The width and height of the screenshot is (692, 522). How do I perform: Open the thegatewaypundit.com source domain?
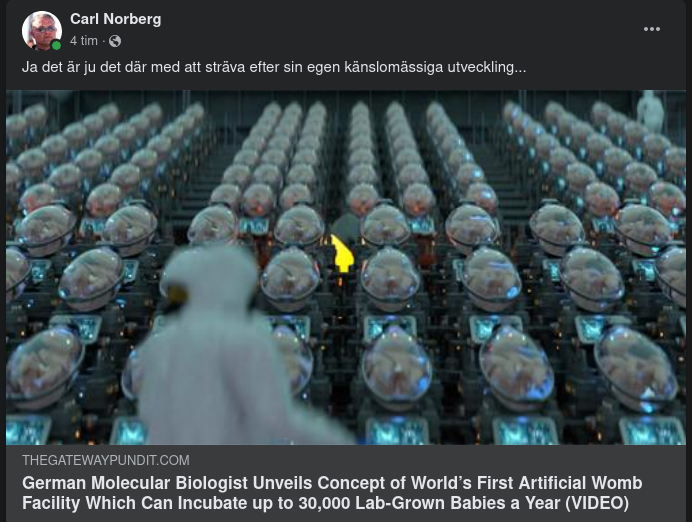point(105,460)
